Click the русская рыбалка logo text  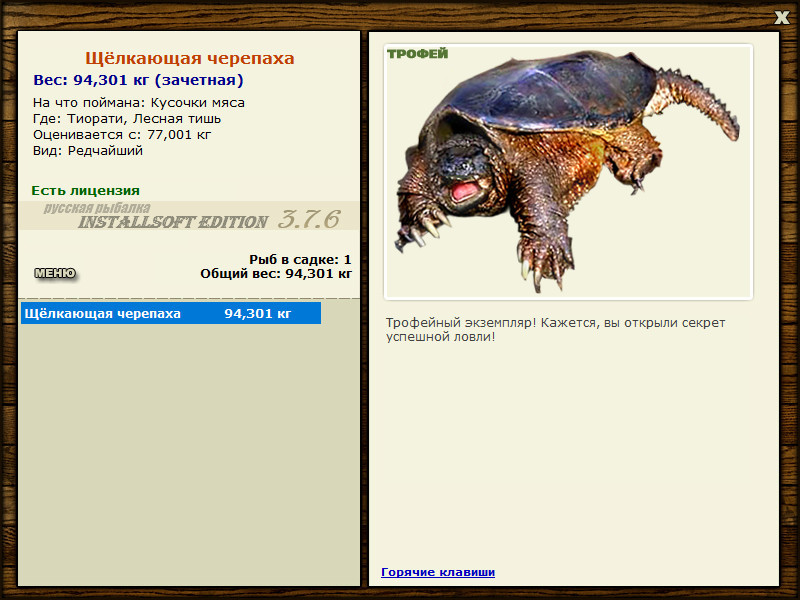(97, 208)
